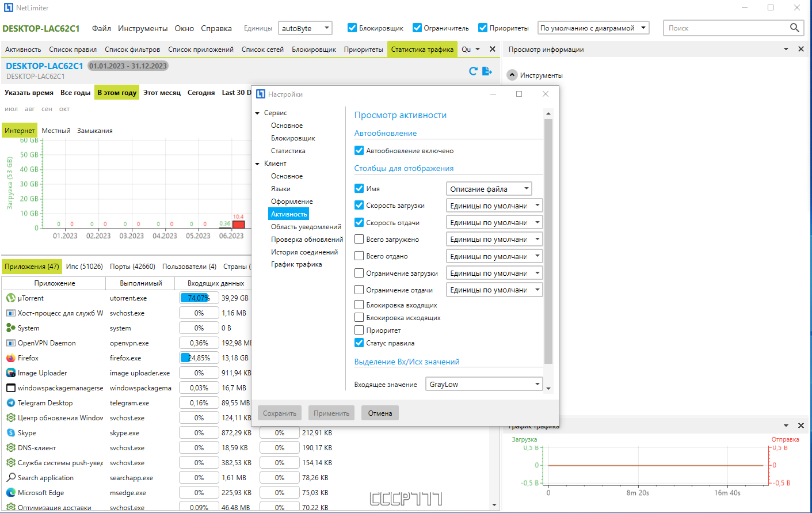Select Статистика in the settings tree
This screenshot has width=812, height=513.
point(288,151)
